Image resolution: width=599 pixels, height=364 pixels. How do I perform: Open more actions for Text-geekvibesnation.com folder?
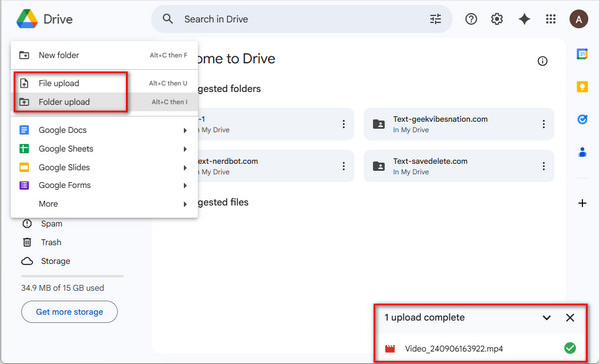543,124
